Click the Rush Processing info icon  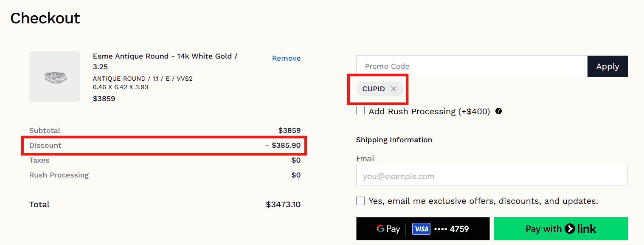499,111
